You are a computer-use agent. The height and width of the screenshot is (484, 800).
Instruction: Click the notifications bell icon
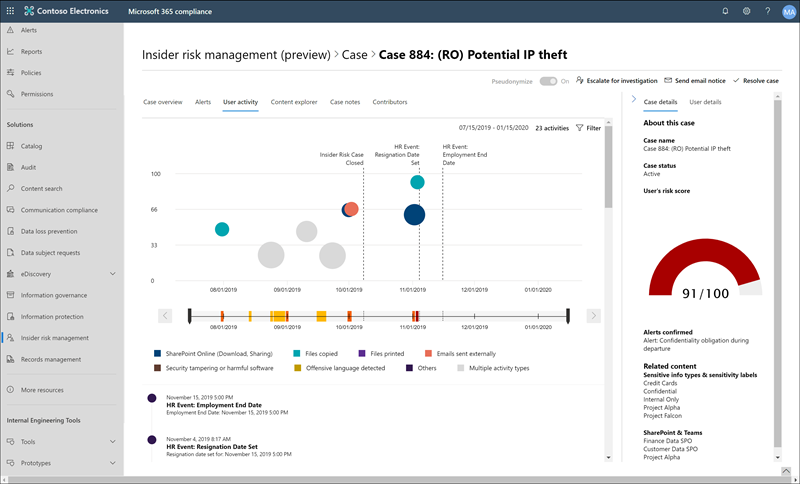pos(725,11)
